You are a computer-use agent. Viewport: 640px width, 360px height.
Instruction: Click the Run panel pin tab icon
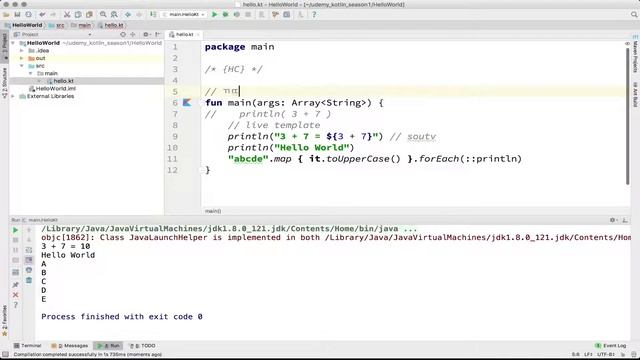[x=16, y=284]
